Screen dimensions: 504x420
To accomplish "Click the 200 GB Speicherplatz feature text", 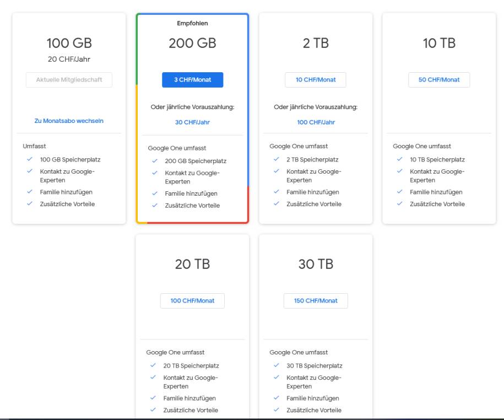I will click(x=196, y=161).
